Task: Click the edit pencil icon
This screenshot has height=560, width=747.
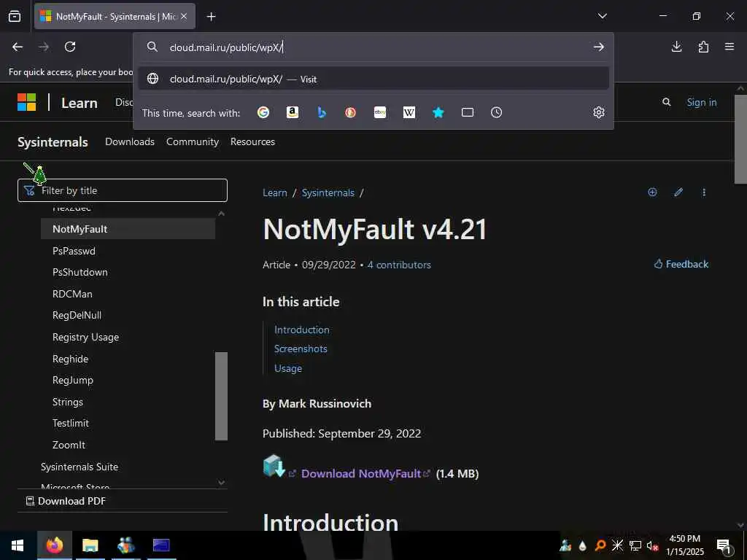Action: coord(678,192)
